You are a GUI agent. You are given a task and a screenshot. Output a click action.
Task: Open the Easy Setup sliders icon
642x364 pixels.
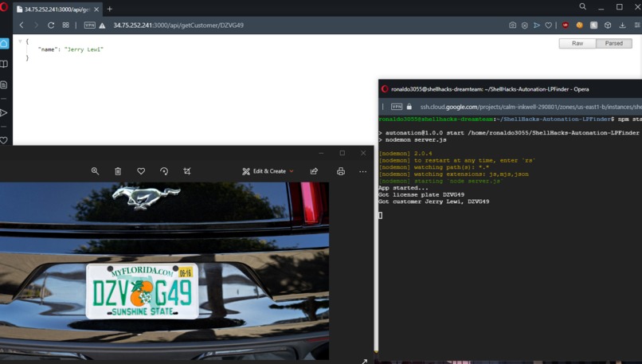pyautogui.click(x=637, y=25)
